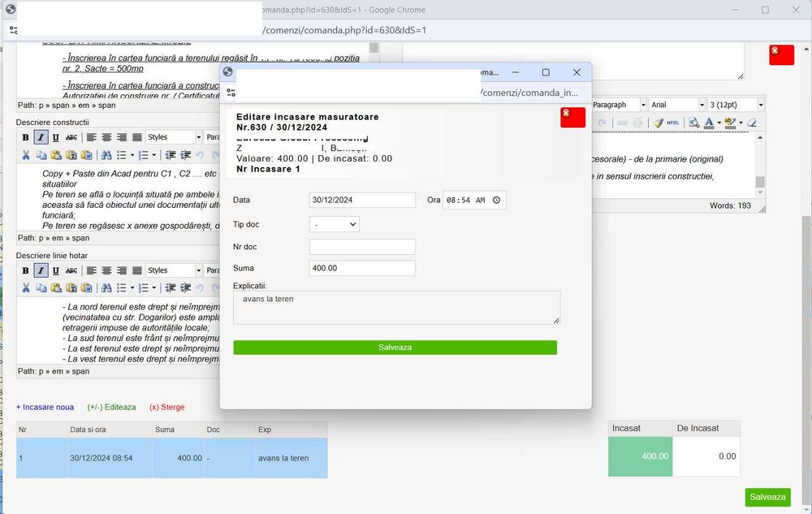
Task: Toggle Bold in Descriere linie hotar editor
Action: (x=25, y=270)
